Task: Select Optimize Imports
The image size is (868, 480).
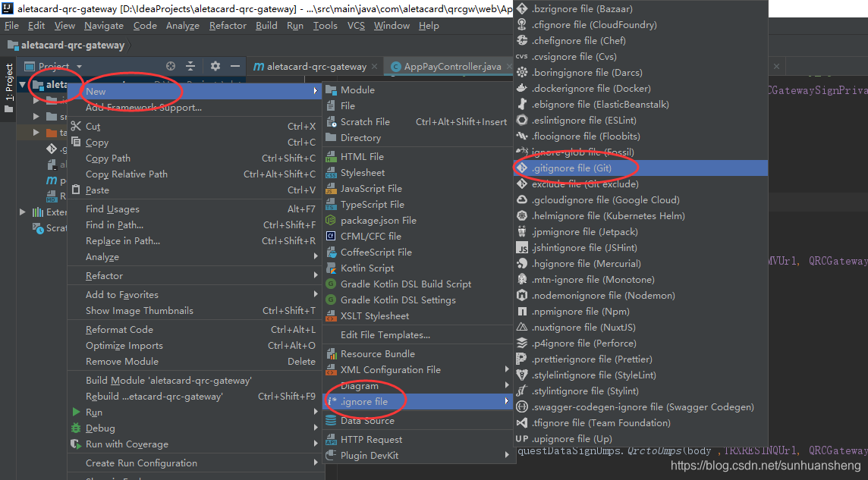Action: pyautogui.click(x=193, y=345)
